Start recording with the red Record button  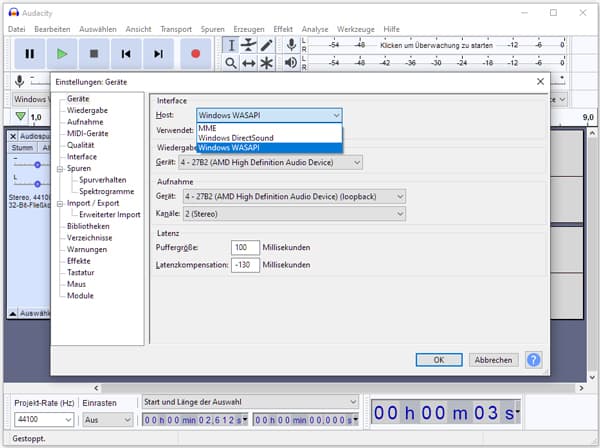(196, 54)
